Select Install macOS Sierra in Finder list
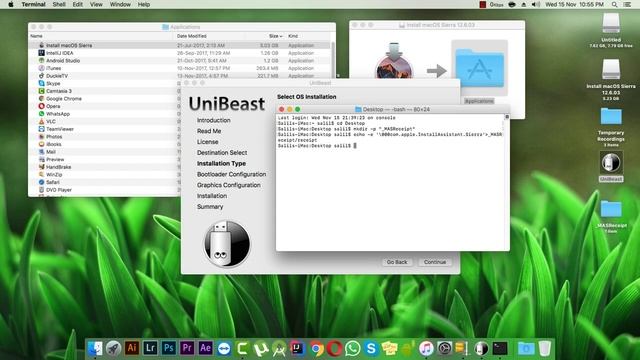Viewport: 640px width, 360px height. (x=180, y=45)
